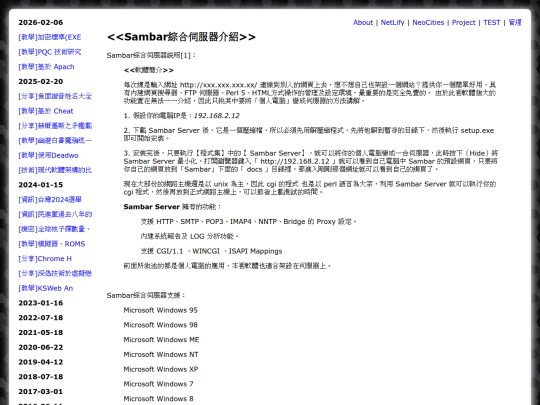Open the [教學]基於 Apach article

(46, 67)
